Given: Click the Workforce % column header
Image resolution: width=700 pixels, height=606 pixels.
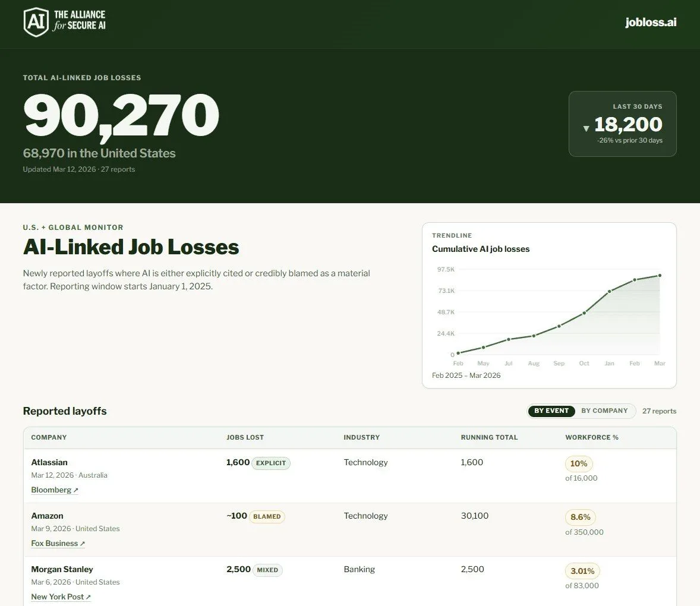Looking at the screenshot, I should tap(591, 437).
